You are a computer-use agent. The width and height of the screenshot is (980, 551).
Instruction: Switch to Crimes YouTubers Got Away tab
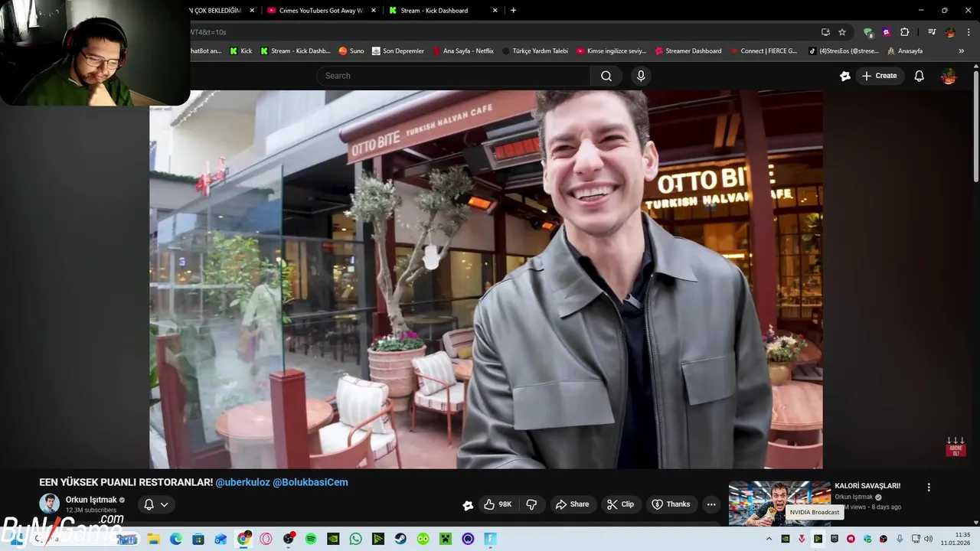point(321,11)
